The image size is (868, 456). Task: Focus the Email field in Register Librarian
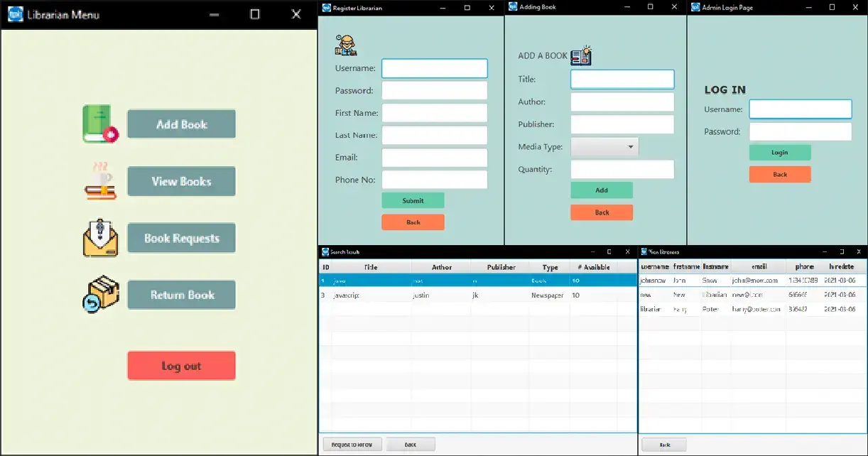pyautogui.click(x=434, y=158)
